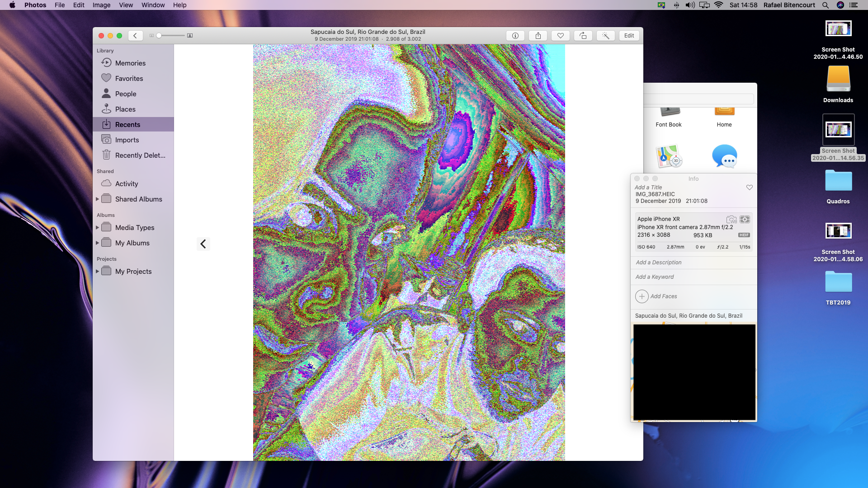Click the Edit button in toolbar
This screenshot has height=488, width=868.
tap(629, 36)
